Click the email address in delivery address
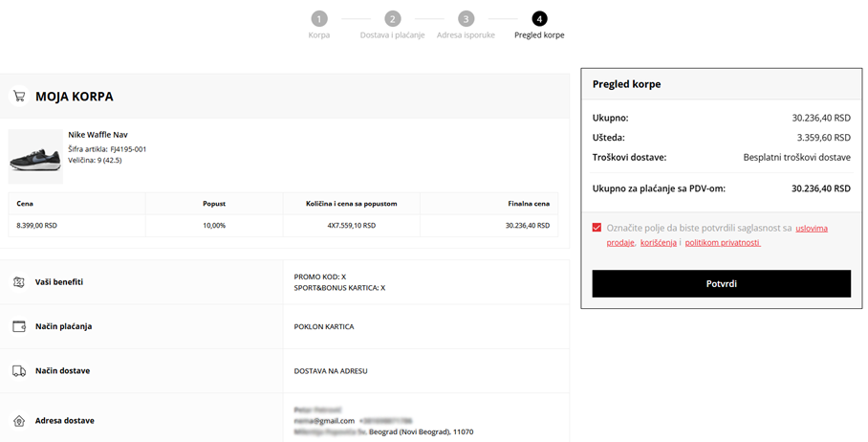The image size is (868, 442). (x=324, y=420)
